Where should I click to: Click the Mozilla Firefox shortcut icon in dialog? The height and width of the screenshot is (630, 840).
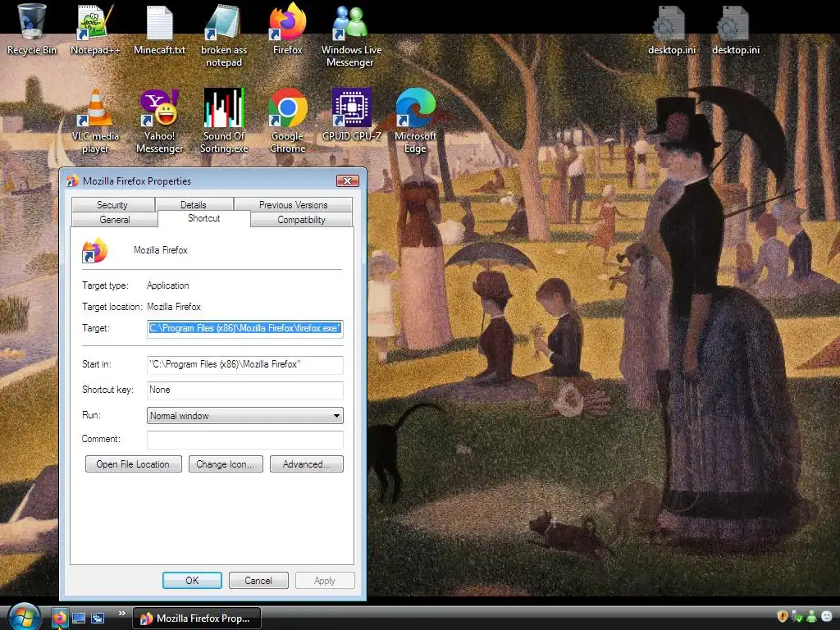tap(95, 251)
